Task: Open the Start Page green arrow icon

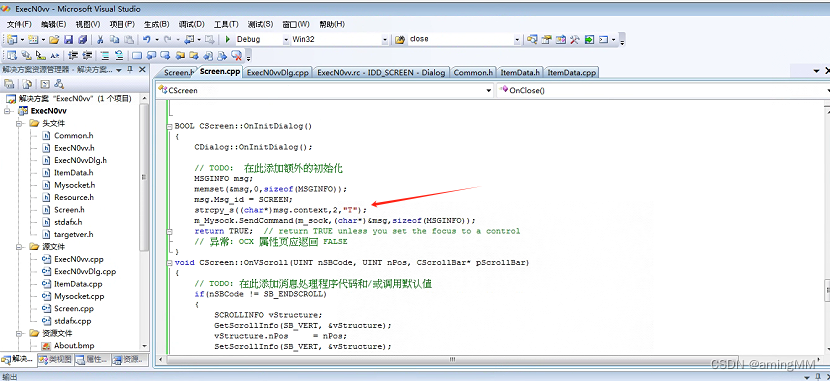Action: 589,39
